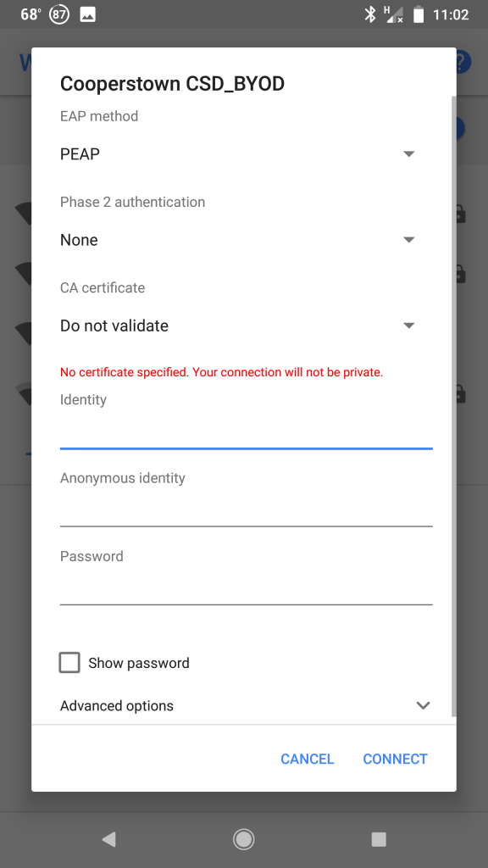This screenshot has width=488, height=868.
Task: Tap the recent apps square button
Action: coord(379,839)
